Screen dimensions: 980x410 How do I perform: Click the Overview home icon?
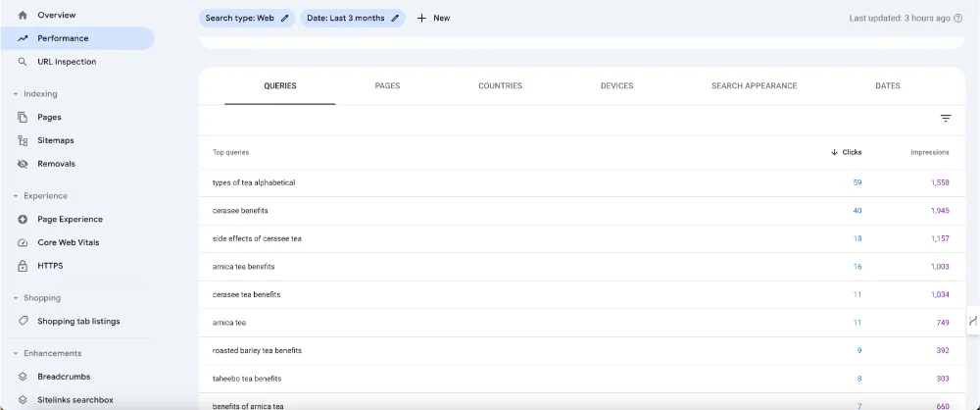pyautogui.click(x=23, y=15)
